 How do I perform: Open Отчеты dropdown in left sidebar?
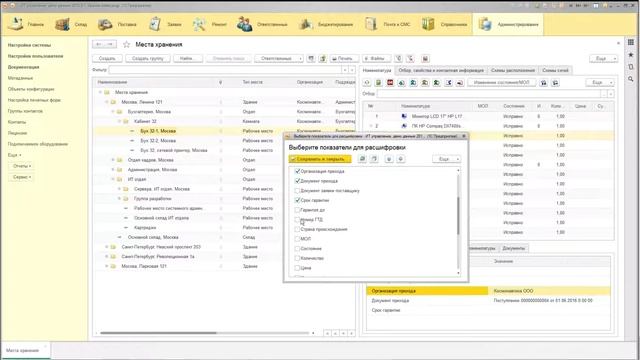[x=22, y=166]
